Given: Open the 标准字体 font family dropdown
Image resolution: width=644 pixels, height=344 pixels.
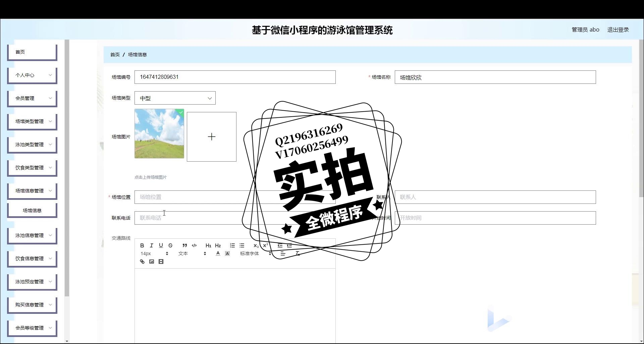Looking at the screenshot, I should [256, 253].
